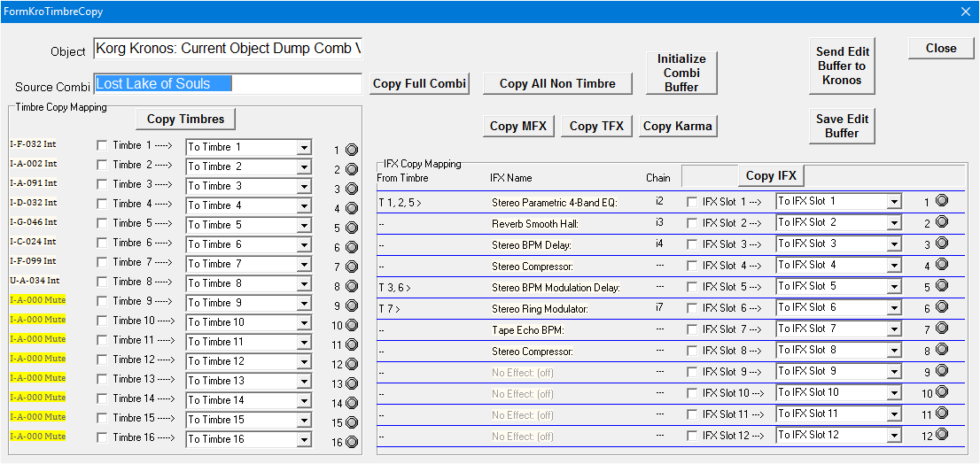Click the round indicator for IFX Slot 4
Image resolution: width=980 pixels, height=464 pixels.
pos(942,264)
